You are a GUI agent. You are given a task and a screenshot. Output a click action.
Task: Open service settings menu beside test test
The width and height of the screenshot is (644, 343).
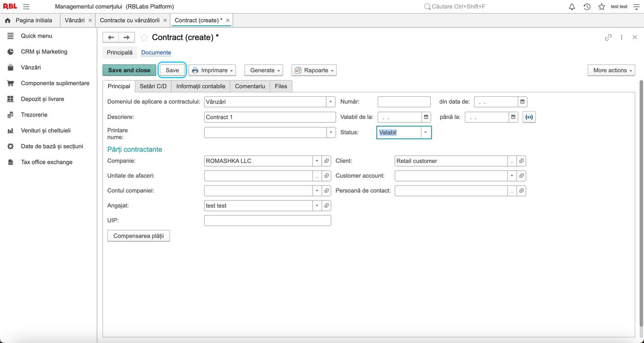click(x=636, y=7)
